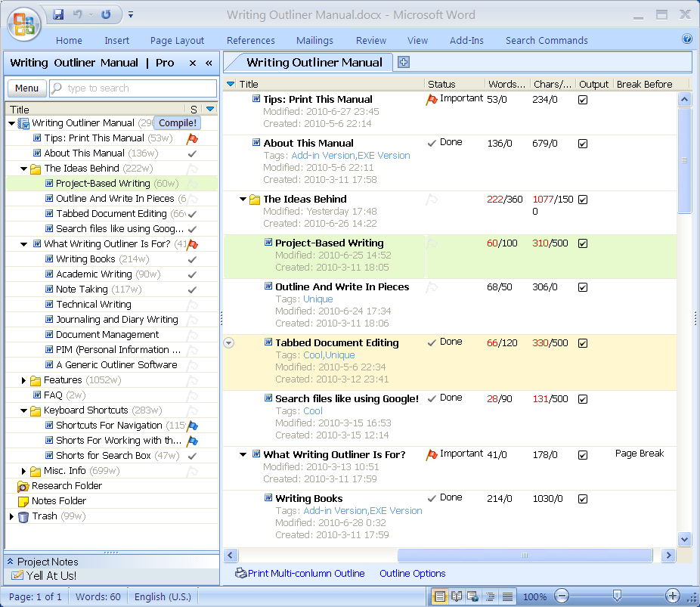
Task: Click the new tab plus icon
Action: tap(404, 62)
